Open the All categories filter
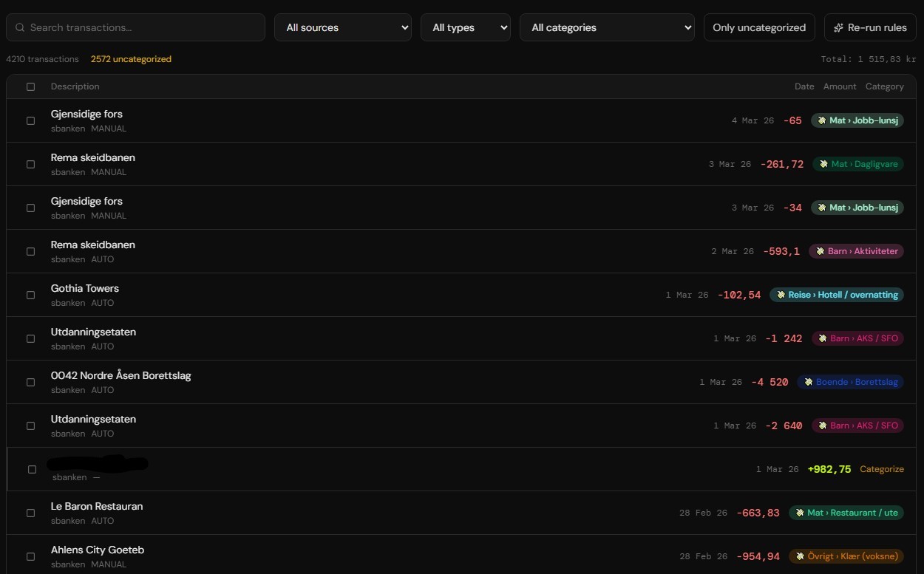Image resolution: width=924 pixels, height=574 pixels. [x=607, y=27]
